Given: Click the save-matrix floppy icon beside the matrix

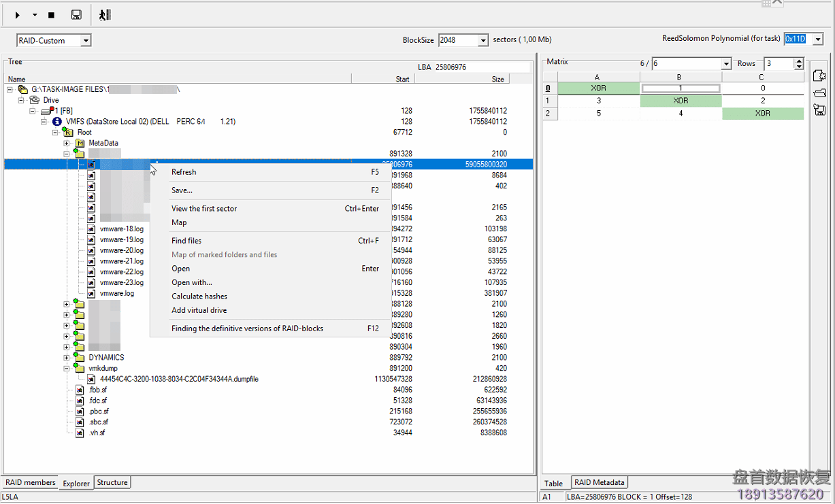Looking at the screenshot, I should click(x=819, y=110).
